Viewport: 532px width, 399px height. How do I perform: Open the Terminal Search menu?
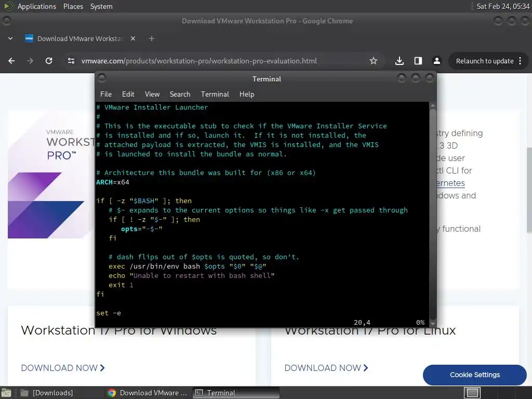(180, 95)
